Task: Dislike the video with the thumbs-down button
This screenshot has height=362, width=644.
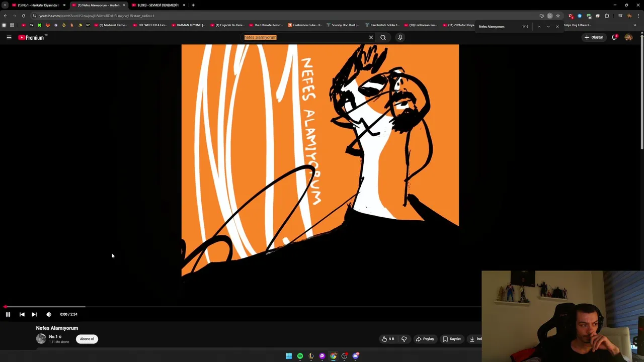Action: [404, 339]
